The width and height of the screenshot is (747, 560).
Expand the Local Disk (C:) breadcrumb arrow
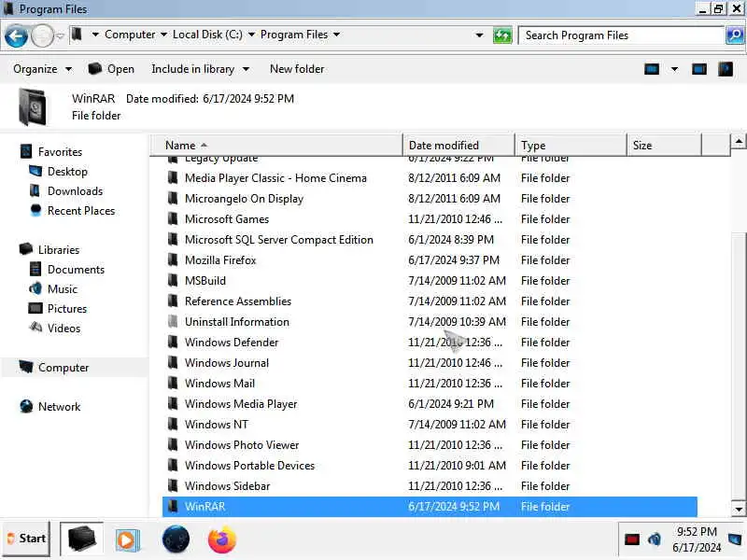point(251,35)
